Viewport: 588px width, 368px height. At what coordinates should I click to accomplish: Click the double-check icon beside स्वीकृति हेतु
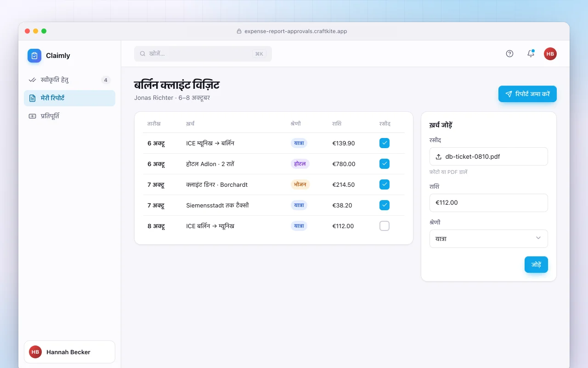(32, 80)
